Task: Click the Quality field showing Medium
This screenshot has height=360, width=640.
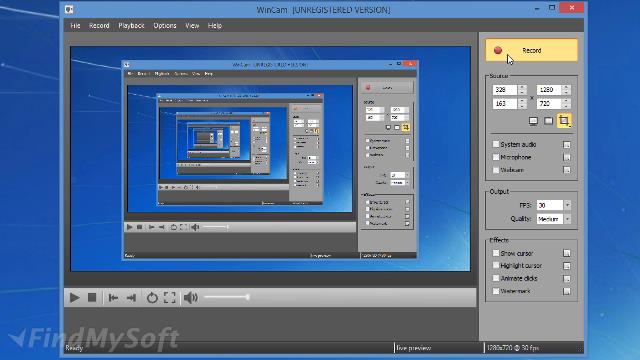Action: pos(550,219)
